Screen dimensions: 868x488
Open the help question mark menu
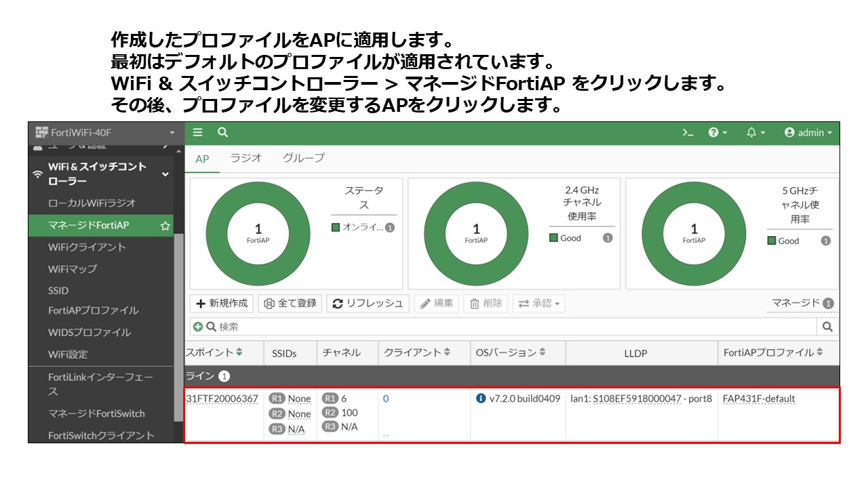[717, 133]
